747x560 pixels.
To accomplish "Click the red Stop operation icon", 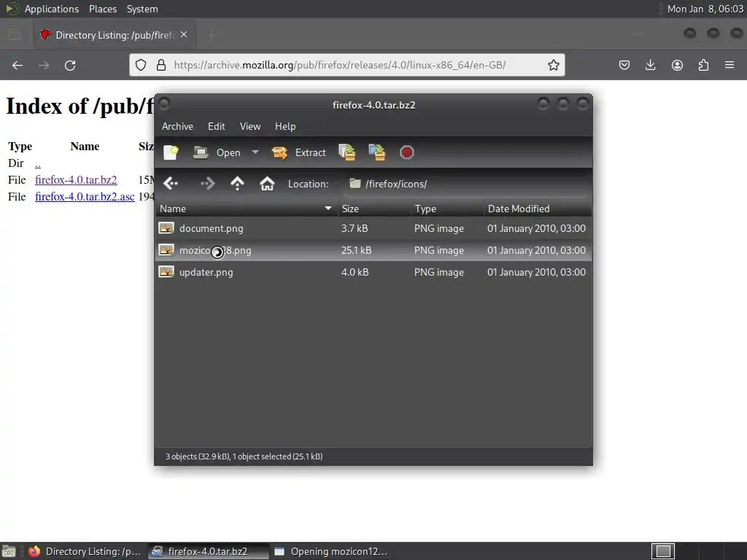I will (407, 152).
